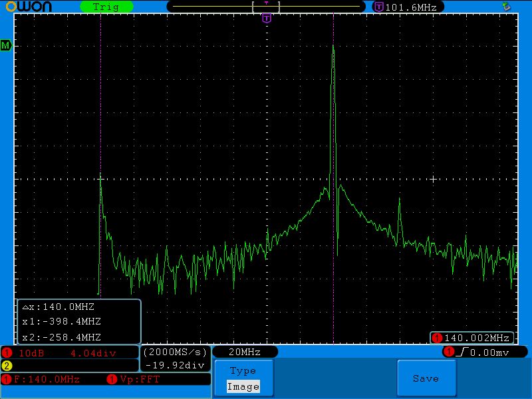Click the x2:-258.4MHZ cursor value
The image size is (532, 399).
(61, 337)
